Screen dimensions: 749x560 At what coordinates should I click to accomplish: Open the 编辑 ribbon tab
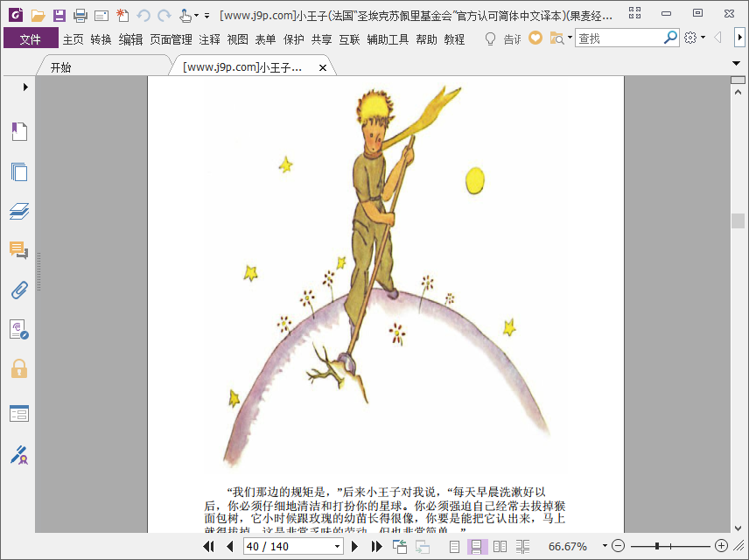(x=130, y=39)
